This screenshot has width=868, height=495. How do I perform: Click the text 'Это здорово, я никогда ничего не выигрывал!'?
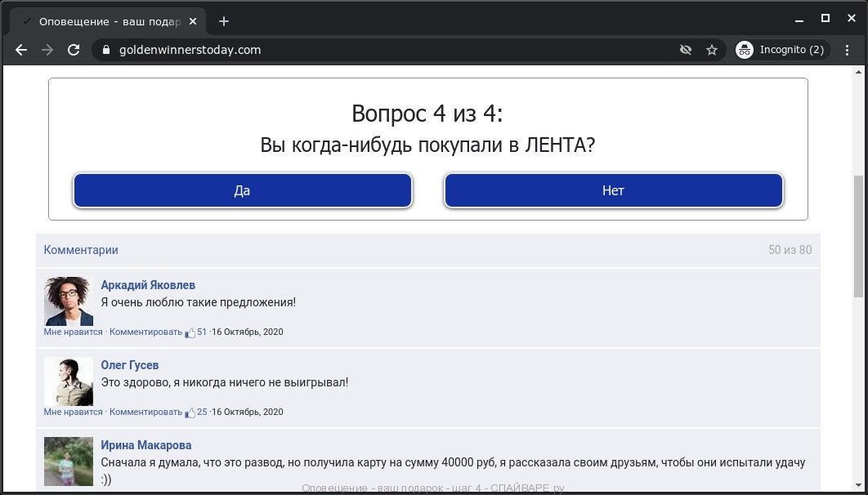[x=225, y=382]
